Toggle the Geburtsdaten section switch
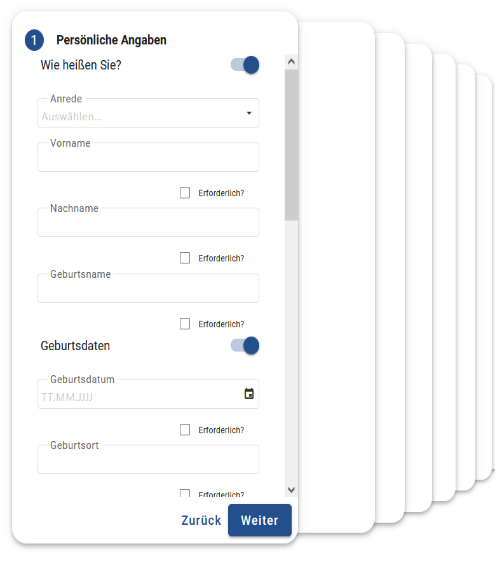This screenshot has width=495, height=585. [x=245, y=345]
